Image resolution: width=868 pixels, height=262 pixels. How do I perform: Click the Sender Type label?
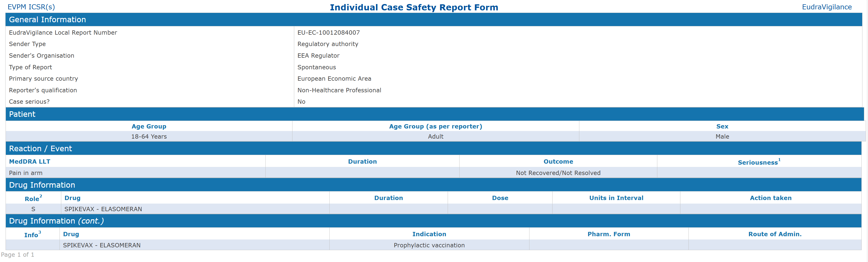pos(27,44)
